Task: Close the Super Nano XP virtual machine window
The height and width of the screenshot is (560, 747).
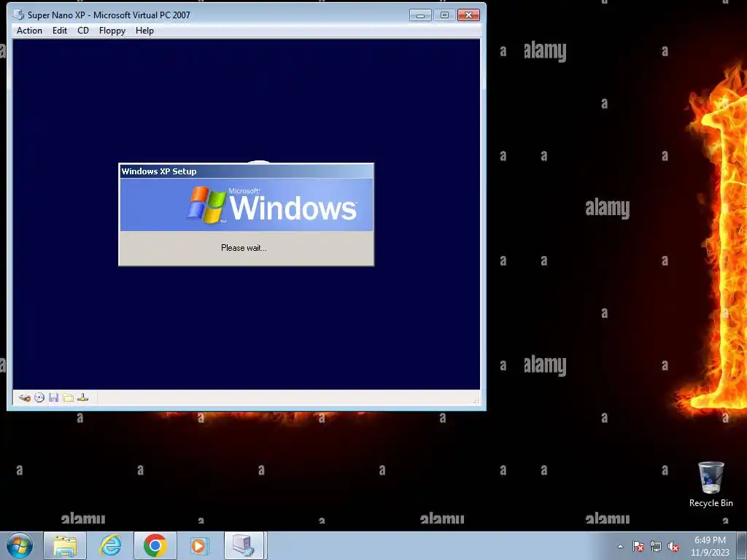Action: click(469, 15)
